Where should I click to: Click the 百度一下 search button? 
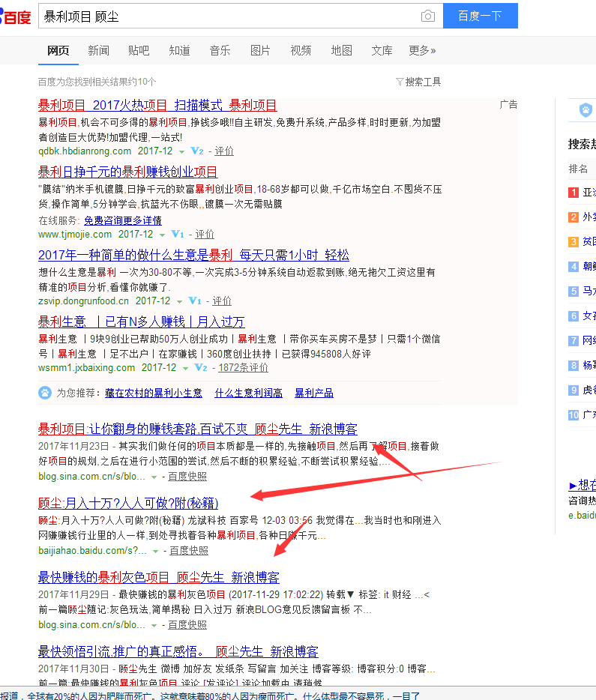coord(481,16)
